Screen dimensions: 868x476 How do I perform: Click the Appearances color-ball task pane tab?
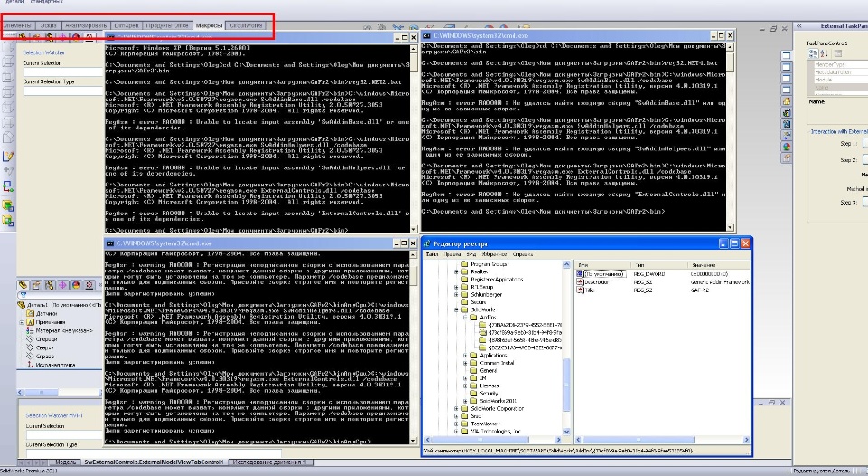pos(786,147)
